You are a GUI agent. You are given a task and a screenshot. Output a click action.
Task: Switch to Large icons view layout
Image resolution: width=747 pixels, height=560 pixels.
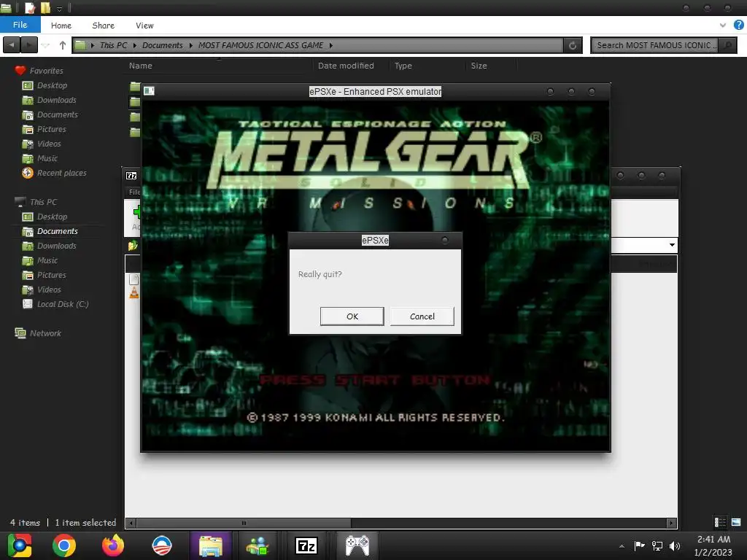736,522
